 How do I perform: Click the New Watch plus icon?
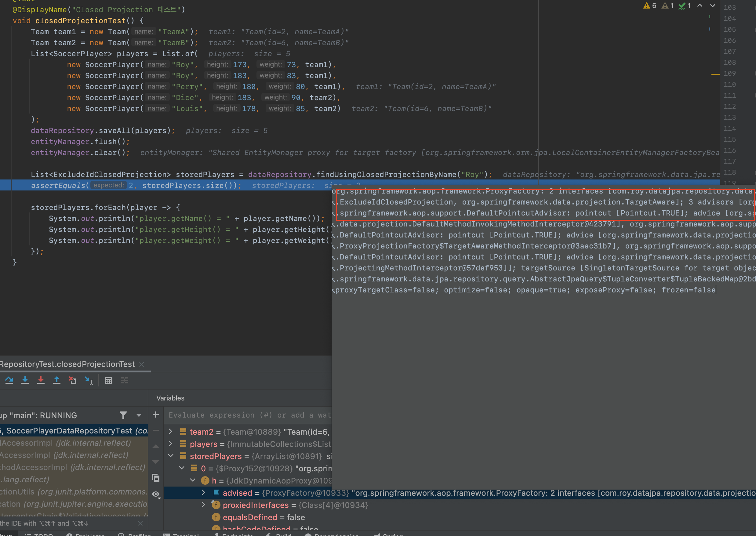pos(156,415)
